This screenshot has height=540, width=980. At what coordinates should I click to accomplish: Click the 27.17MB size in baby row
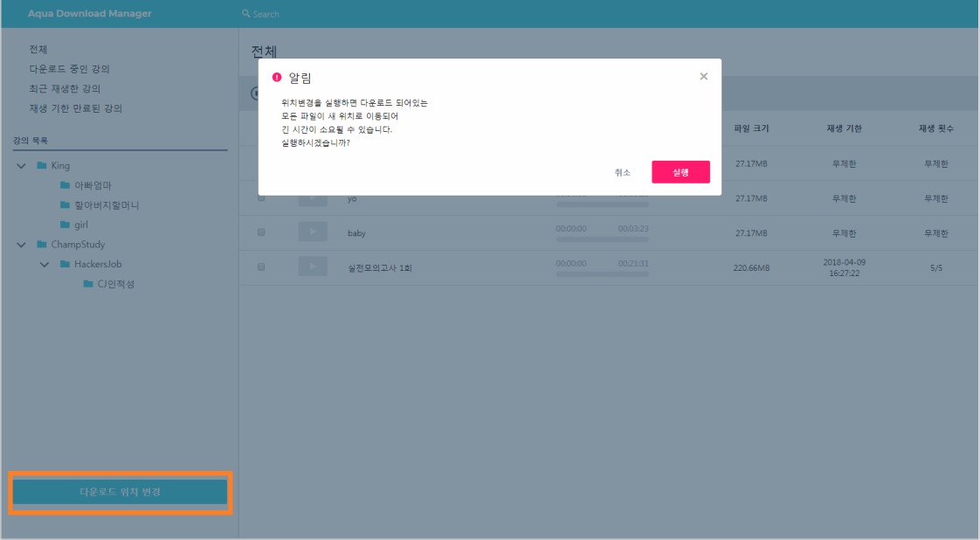751,233
